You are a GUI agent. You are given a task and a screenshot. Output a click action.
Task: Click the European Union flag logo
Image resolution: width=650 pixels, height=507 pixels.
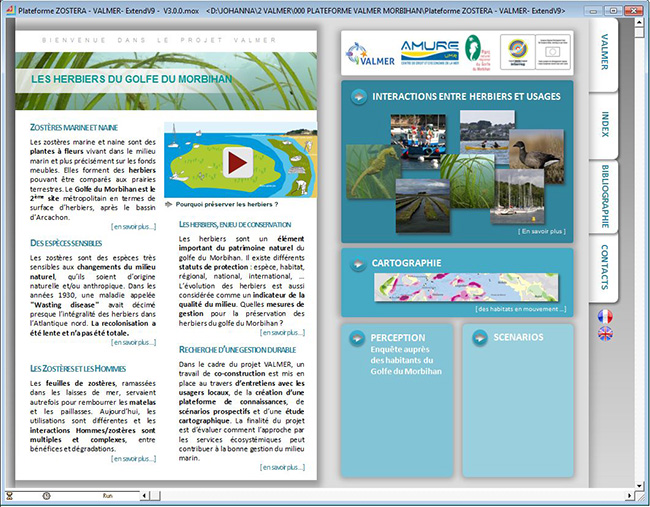tap(553, 52)
